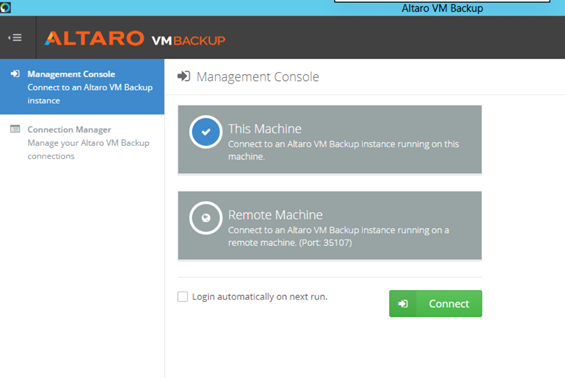Click the login icon beside Management Console heading
This screenshot has width=565, height=378.
[x=184, y=76]
